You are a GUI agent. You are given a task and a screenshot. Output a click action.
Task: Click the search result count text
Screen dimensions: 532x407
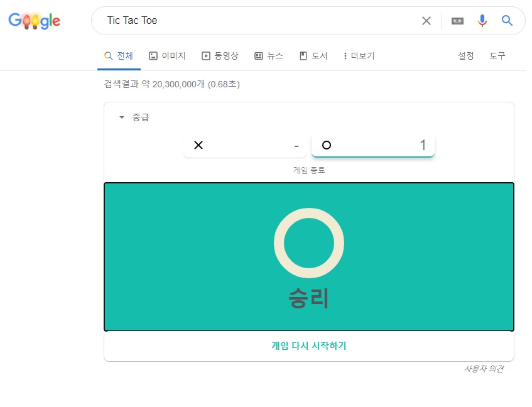[171, 84]
